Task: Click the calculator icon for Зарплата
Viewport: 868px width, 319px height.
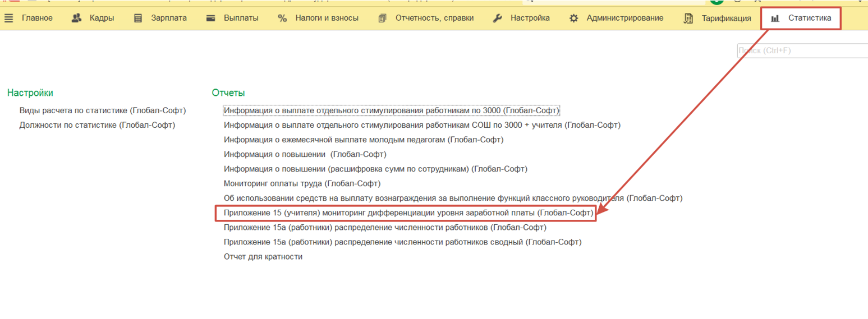Action: tap(138, 18)
